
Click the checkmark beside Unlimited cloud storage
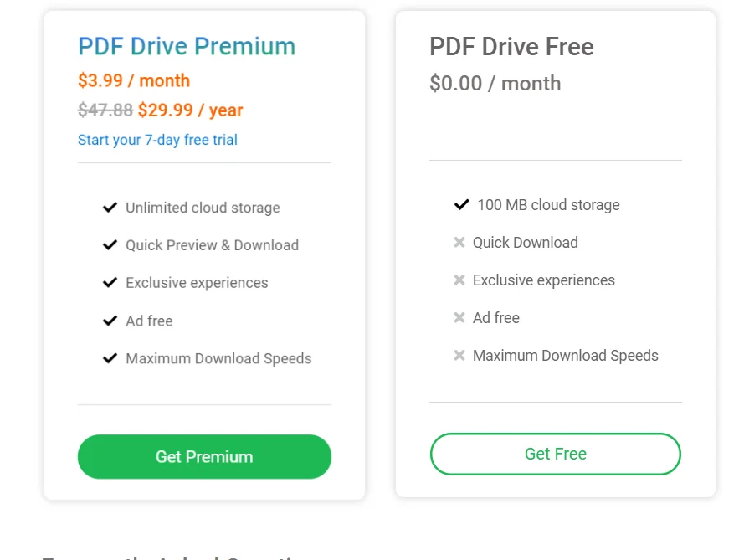coord(110,208)
